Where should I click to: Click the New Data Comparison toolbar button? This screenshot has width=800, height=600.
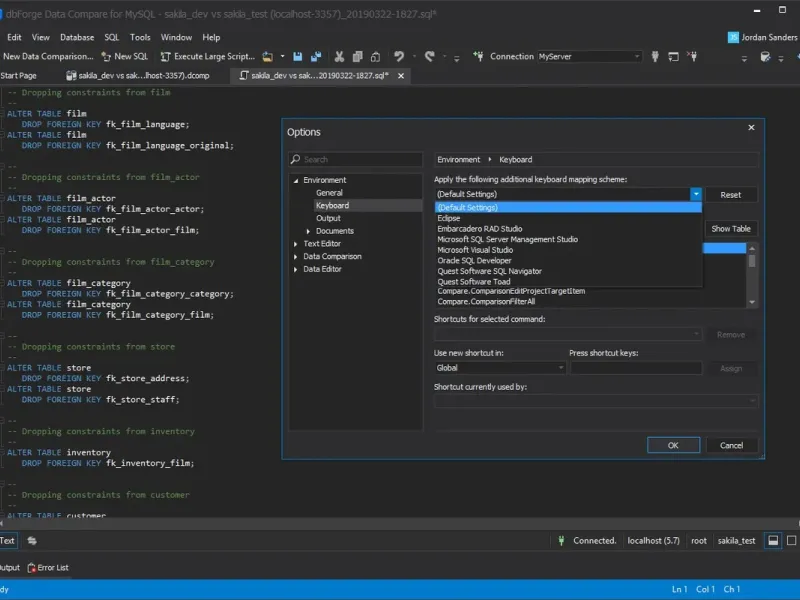pos(48,57)
